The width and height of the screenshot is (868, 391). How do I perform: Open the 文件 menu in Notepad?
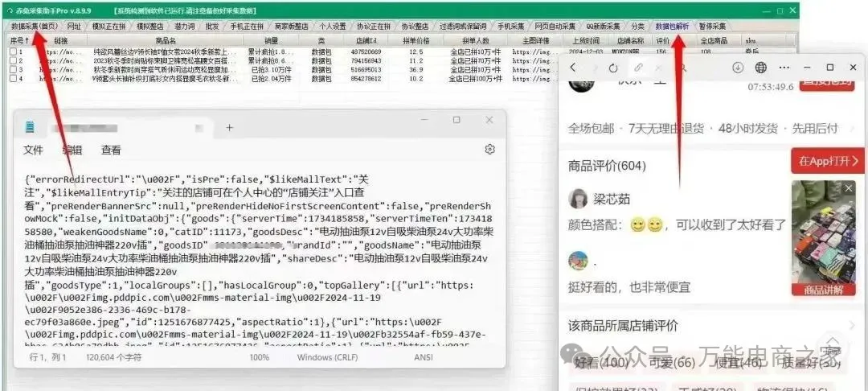tap(34, 150)
